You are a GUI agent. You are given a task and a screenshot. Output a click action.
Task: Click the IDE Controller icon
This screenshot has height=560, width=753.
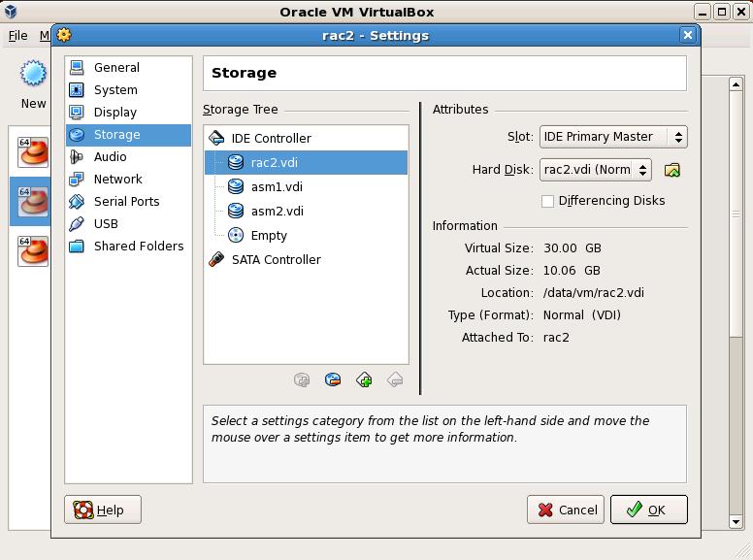coord(216,138)
